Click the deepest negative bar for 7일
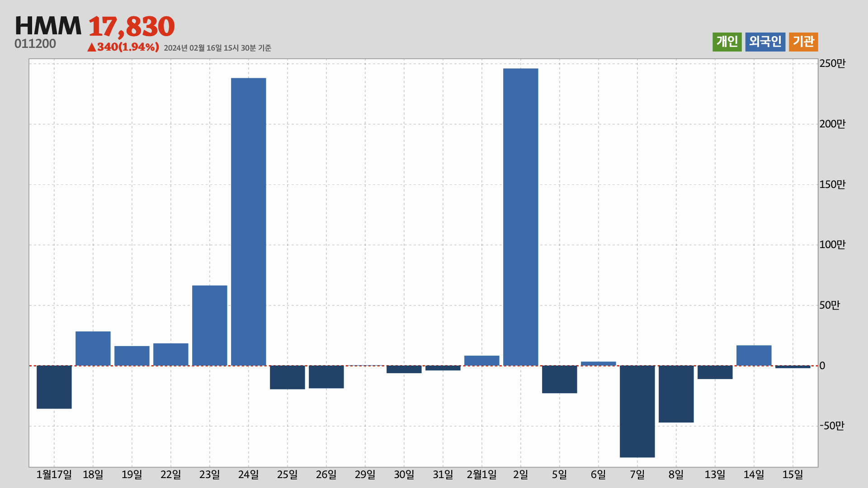Image resolution: width=868 pixels, height=488 pixels. click(x=637, y=411)
